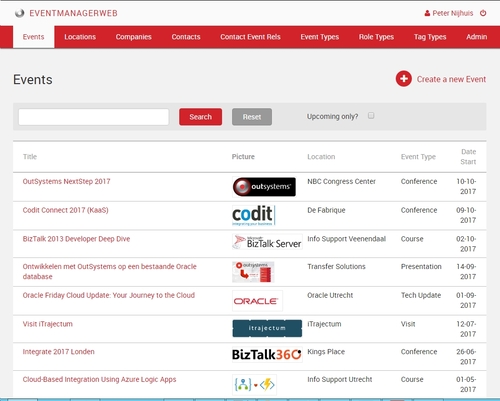Screen dimensions: 500x401
Task: Click the red Search button
Action: click(x=200, y=117)
